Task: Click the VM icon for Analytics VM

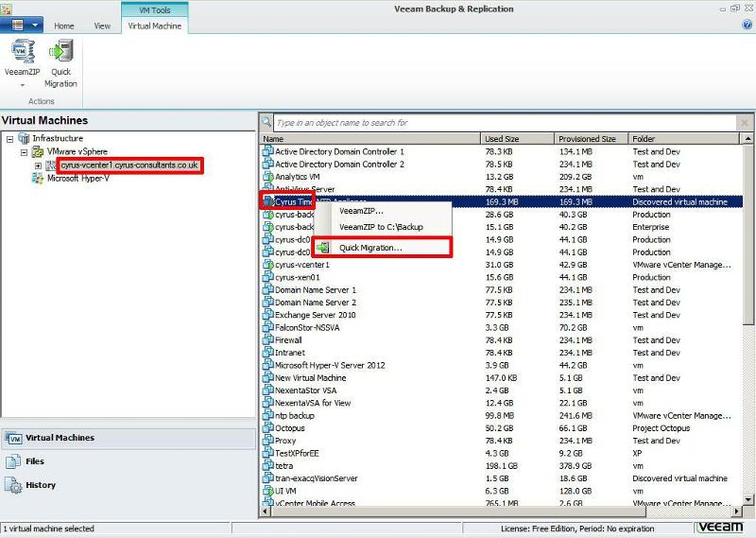Action: (268, 176)
